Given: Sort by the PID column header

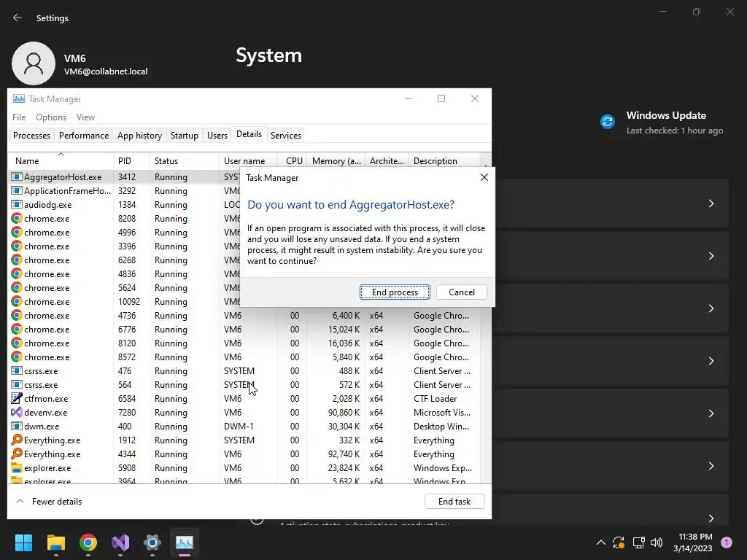Looking at the screenshot, I should pyautogui.click(x=131, y=161).
